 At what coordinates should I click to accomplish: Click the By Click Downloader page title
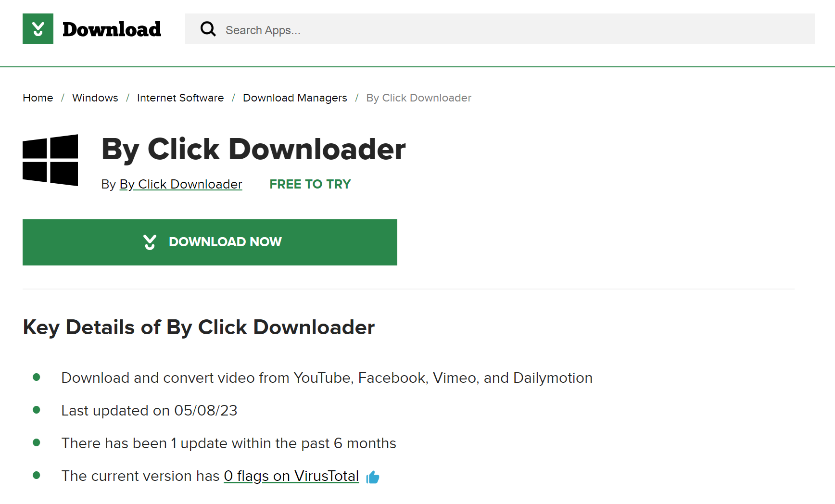[253, 150]
